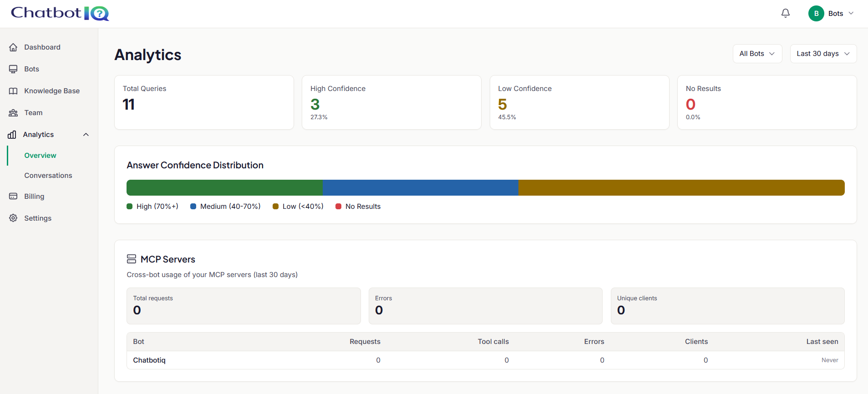Click the Team people icon
The height and width of the screenshot is (394, 868).
tap(13, 113)
